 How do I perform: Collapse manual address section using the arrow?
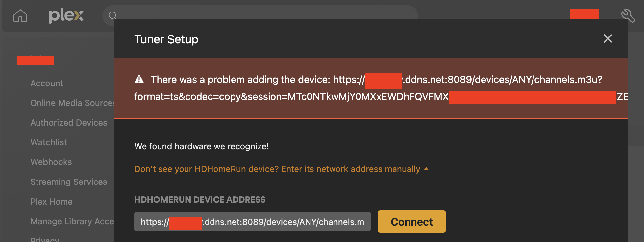[426, 169]
